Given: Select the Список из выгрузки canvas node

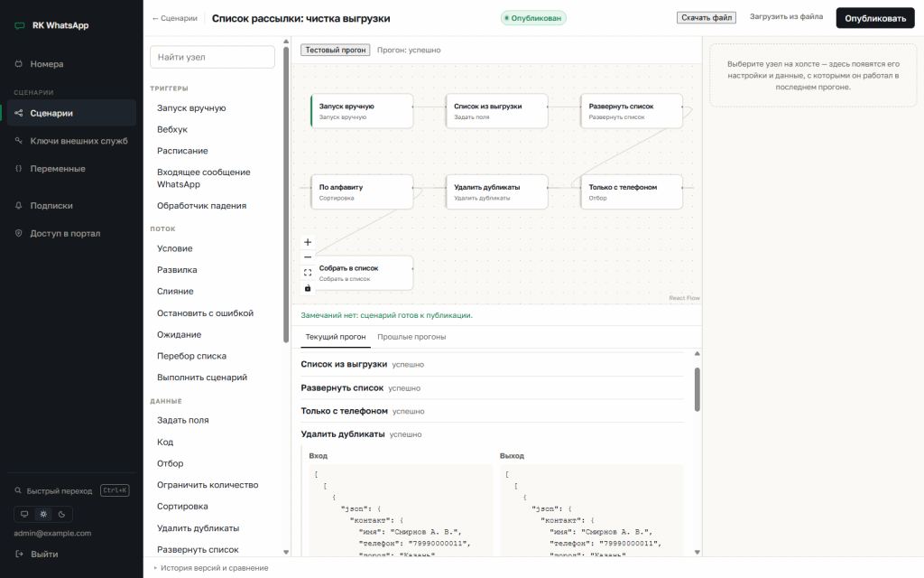Looking at the screenshot, I should 497,111.
